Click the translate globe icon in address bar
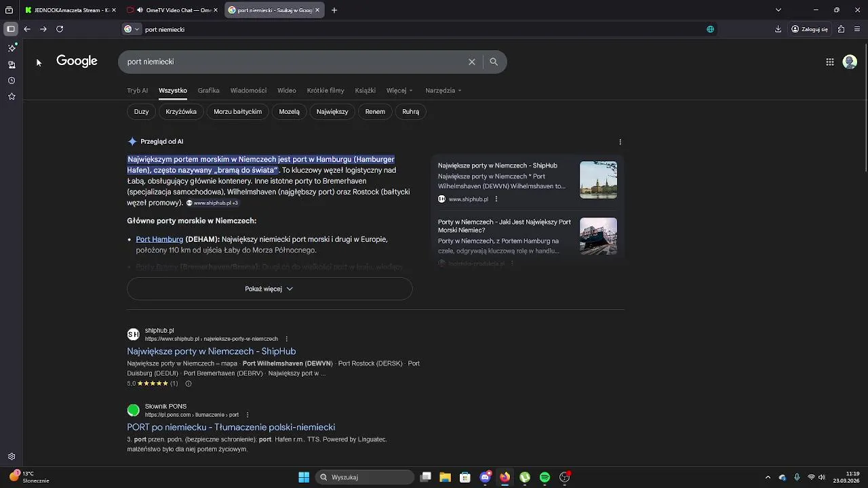This screenshot has height=488, width=868. click(x=710, y=29)
